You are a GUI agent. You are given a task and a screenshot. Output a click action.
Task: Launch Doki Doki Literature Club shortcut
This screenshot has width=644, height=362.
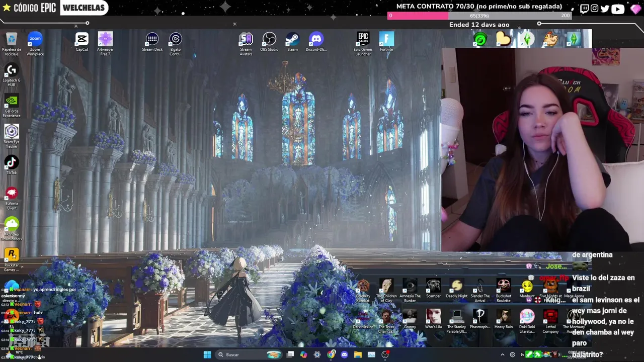point(527,321)
